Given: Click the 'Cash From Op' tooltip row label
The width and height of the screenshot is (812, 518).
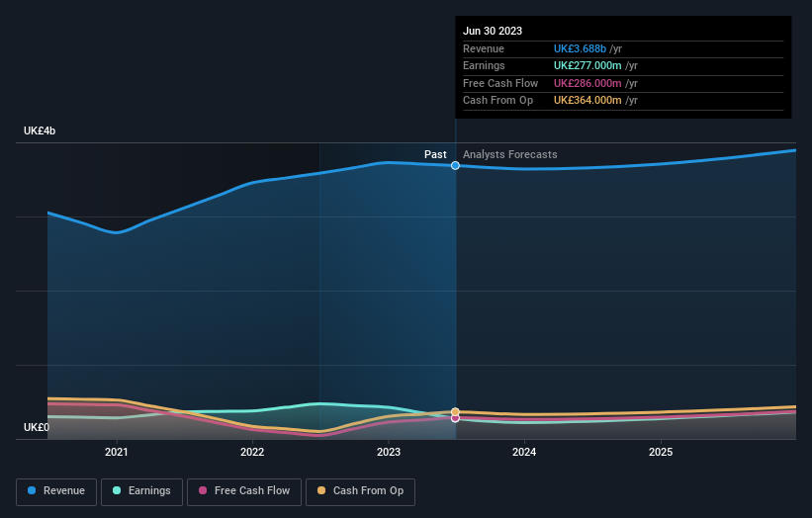Looking at the screenshot, I should [498, 101].
